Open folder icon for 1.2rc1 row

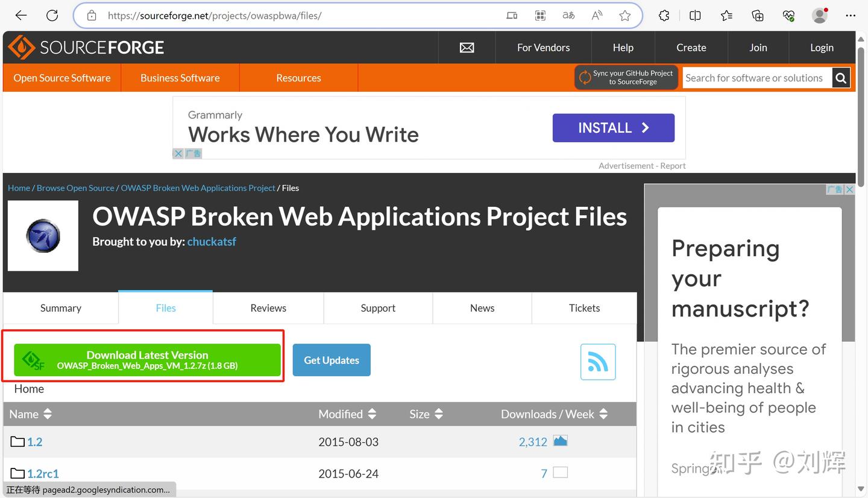click(17, 473)
